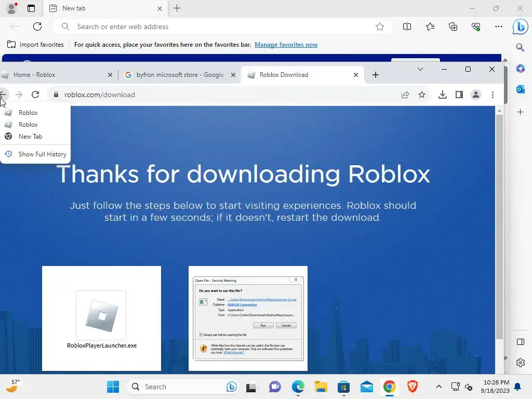Refresh the Edge New tab page
532x399 pixels.
pyautogui.click(x=37, y=26)
